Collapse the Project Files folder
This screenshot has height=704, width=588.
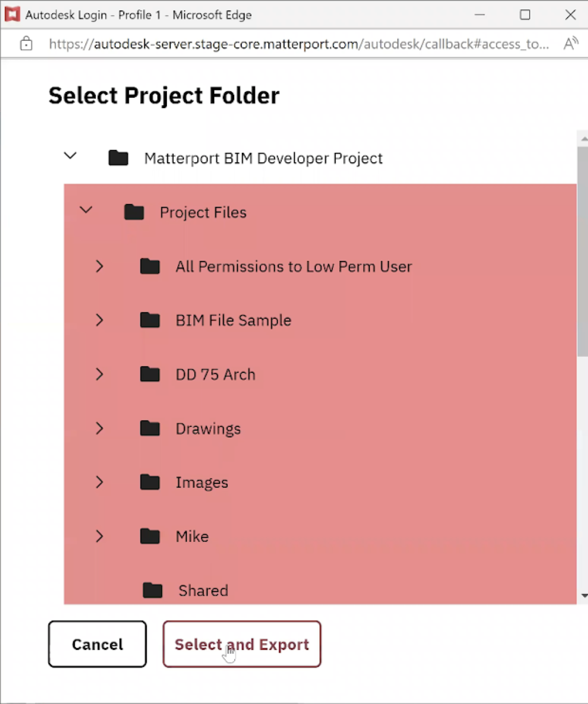click(86, 210)
